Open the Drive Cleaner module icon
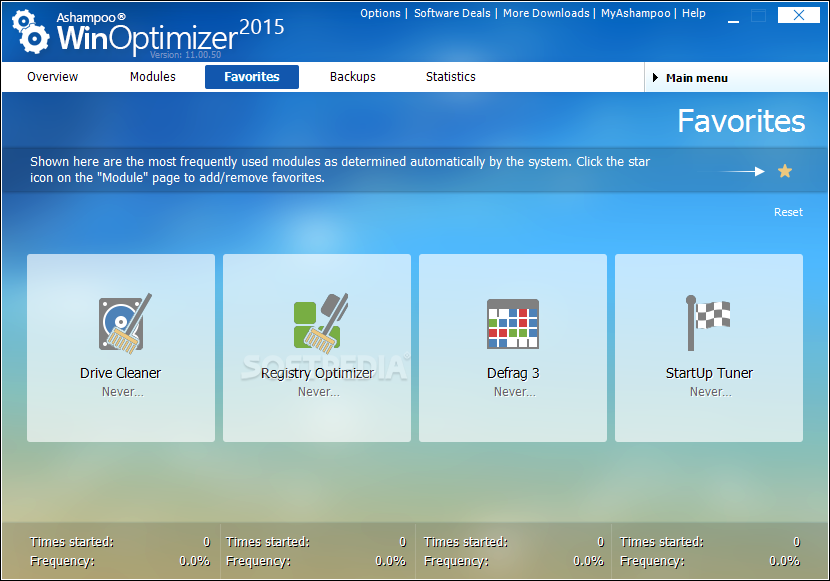Image resolution: width=830 pixels, height=581 pixels. (125, 323)
